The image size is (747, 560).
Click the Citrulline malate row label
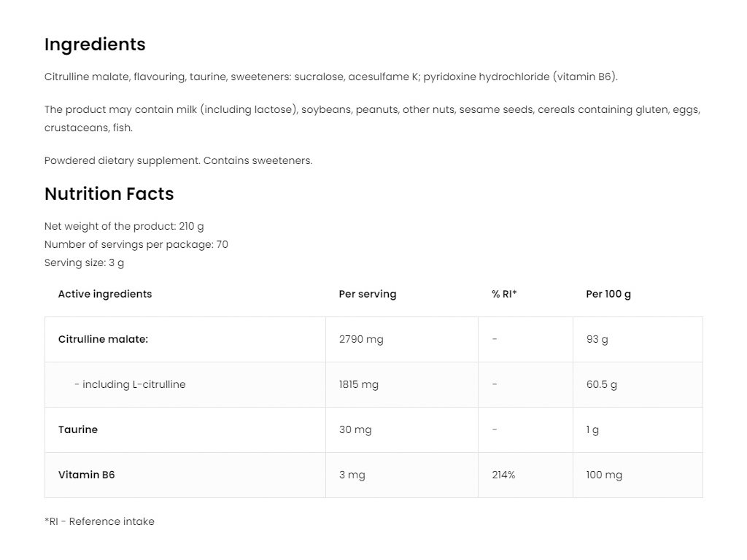click(103, 339)
